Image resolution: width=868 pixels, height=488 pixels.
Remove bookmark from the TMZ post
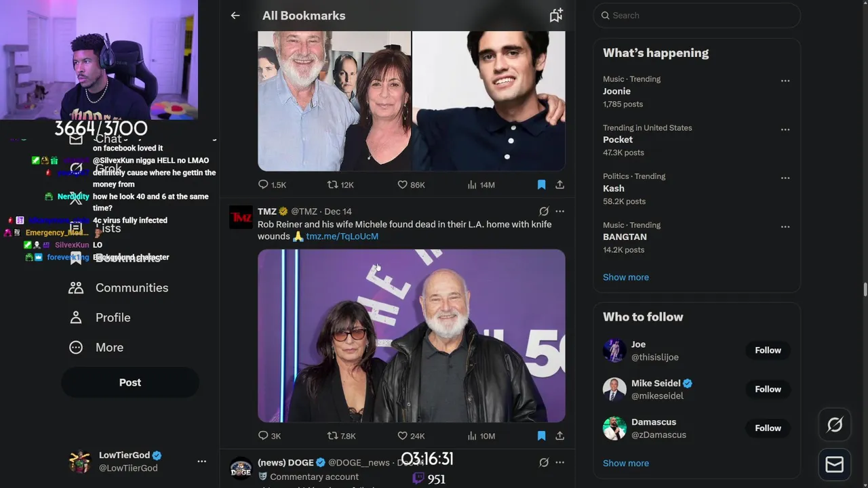tap(541, 436)
